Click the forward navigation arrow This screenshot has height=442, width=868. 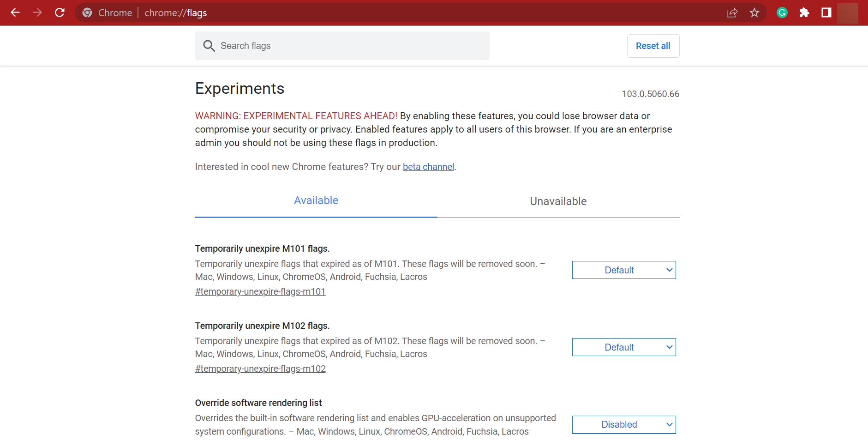coord(37,12)
